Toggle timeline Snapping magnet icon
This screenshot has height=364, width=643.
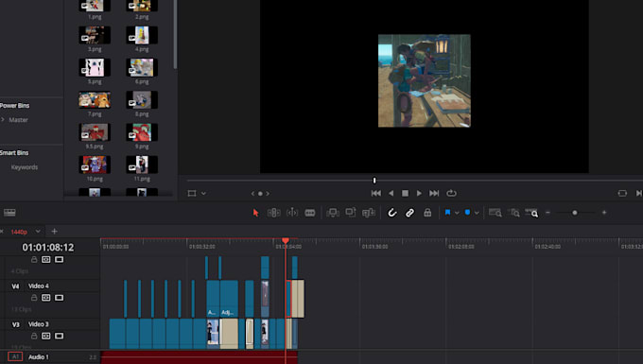click(392, 213)
